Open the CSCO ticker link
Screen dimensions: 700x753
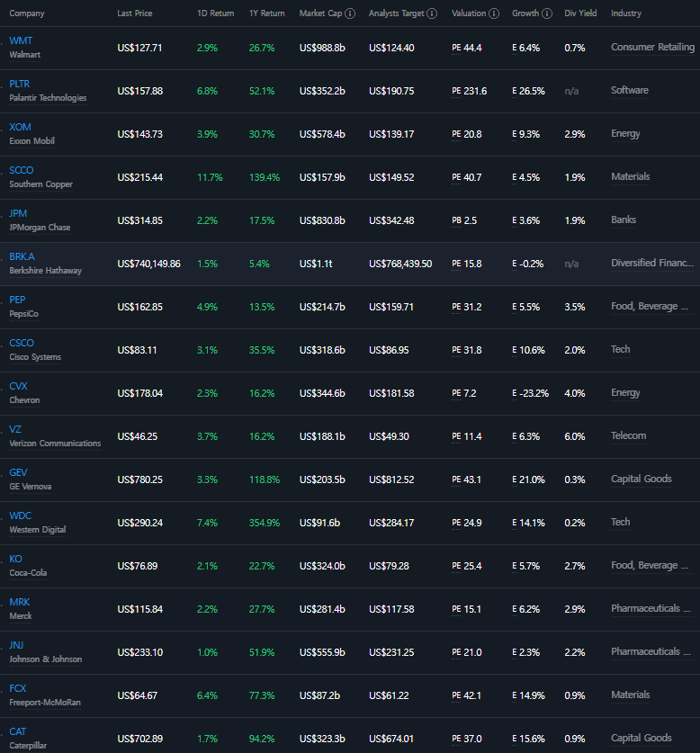click(x=22, y=344)
